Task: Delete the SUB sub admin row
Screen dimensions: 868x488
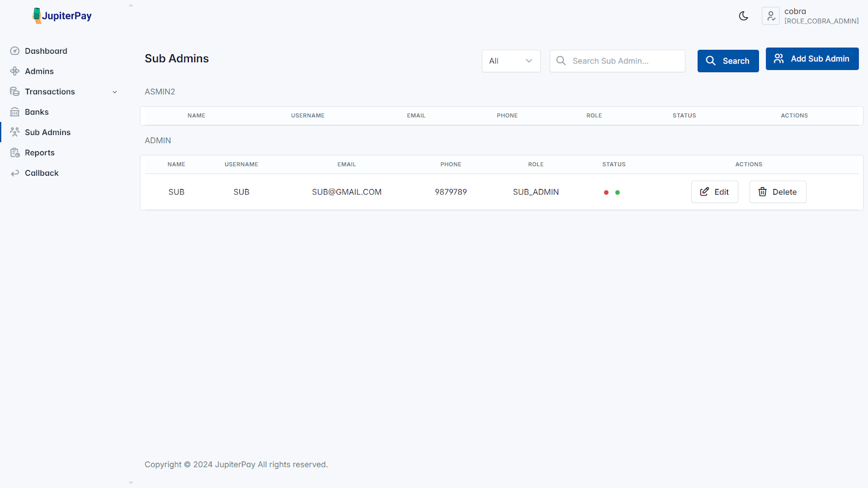Action: pos(778,192)
